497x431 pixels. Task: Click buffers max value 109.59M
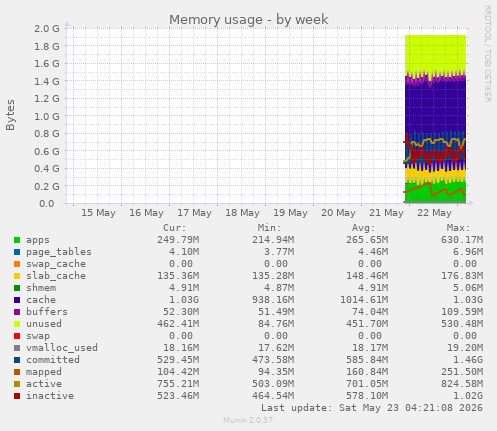tap(462, 312)
